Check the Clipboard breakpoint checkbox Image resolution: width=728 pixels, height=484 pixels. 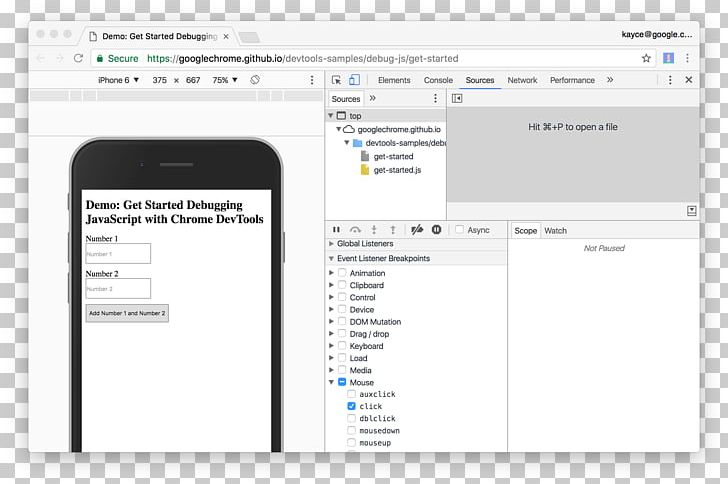342,285
